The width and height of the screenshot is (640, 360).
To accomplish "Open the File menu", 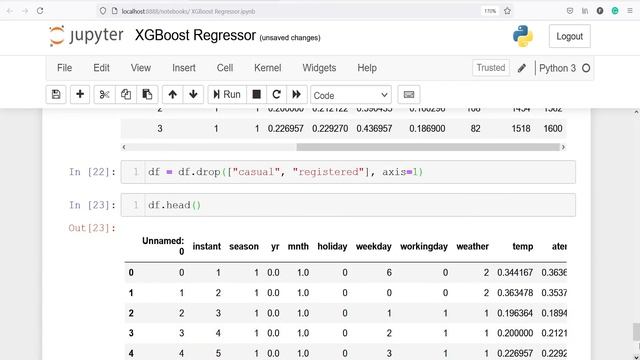I will click(64, 68).
